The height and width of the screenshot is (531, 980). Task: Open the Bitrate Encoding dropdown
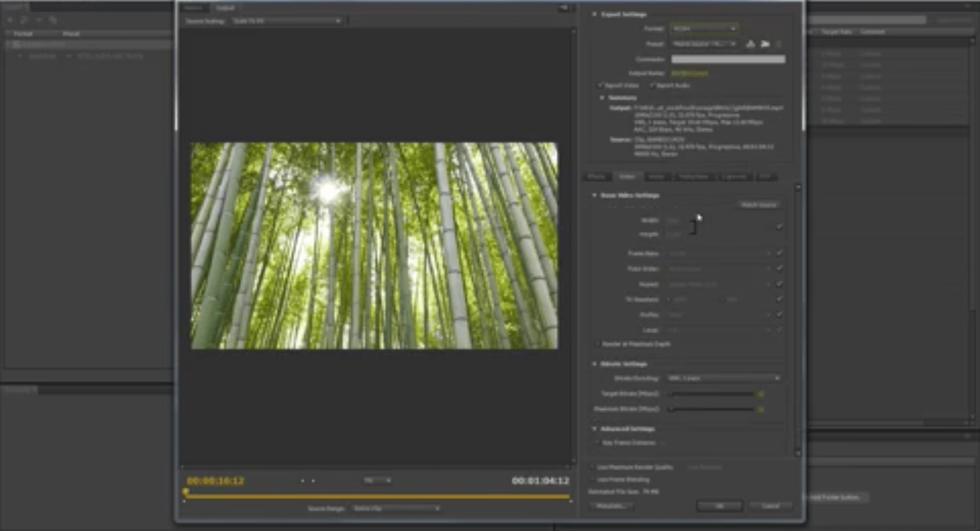[x=724, y=378]
